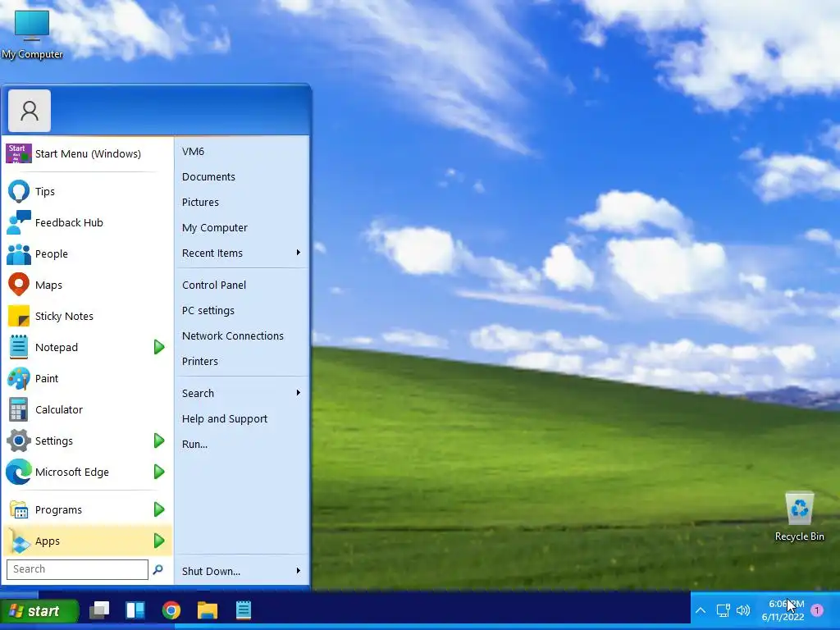Click the user account picture
The height and width of the screenshot is (630, 840).
tap(30, 111)
